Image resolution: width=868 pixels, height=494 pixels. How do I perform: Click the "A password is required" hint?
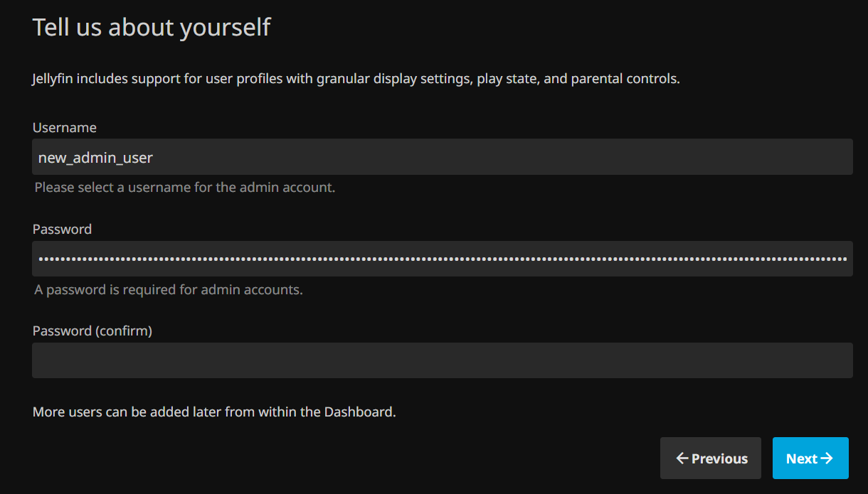tap(169, 290)
